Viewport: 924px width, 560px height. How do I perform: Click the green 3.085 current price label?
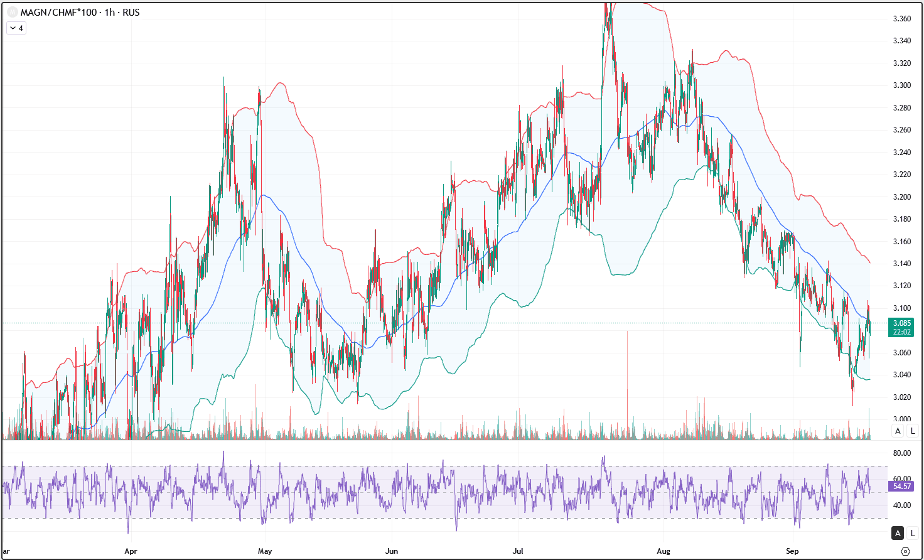901,323
